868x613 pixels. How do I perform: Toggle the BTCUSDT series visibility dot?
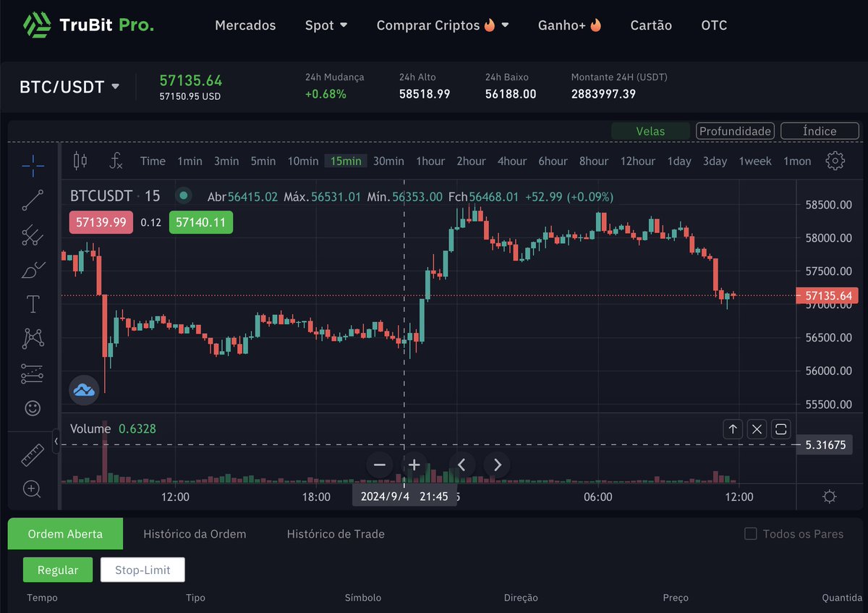183,195
